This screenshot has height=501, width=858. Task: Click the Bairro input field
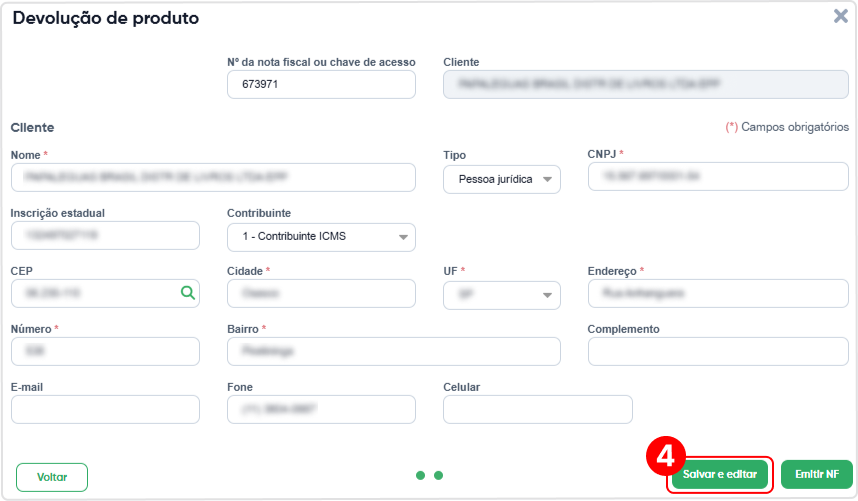click(393, 351)
